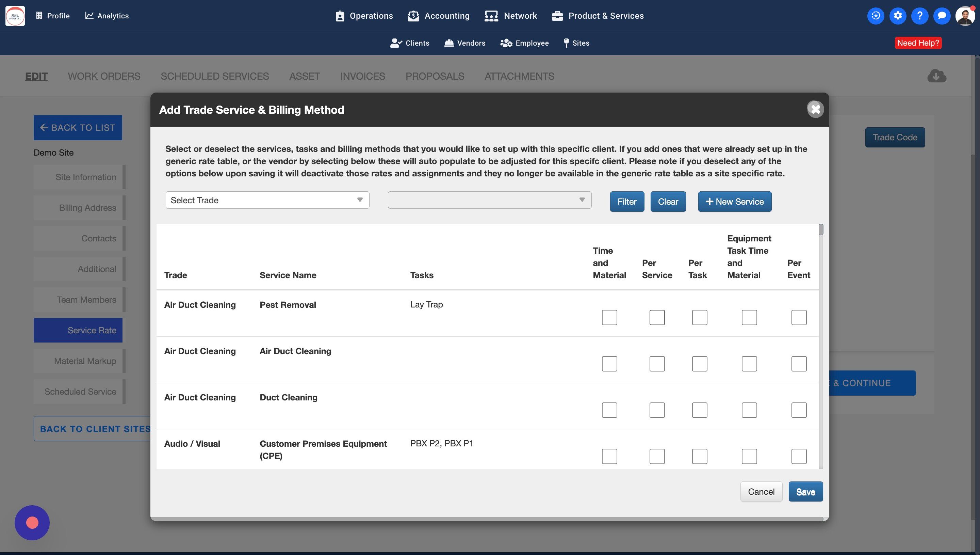
Task: Click the clock download icon in top bar
Action: pos(875,16)
